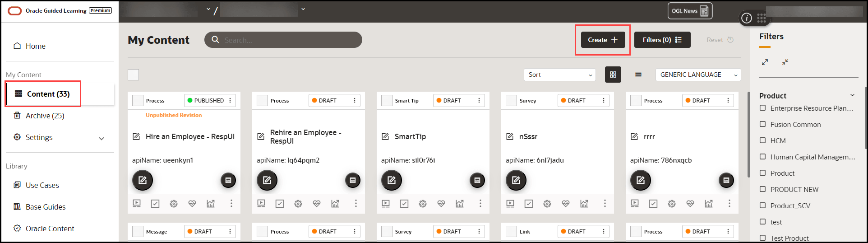Viewport: 868px width, 243px height.
Task: Open Content (33) in sidebar
Action: click(60, 94)
